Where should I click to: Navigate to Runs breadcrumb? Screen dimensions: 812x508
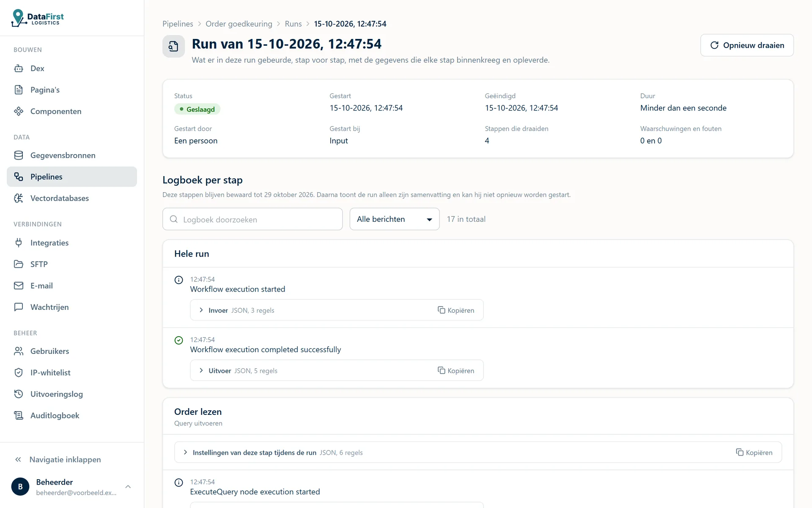click(293, 24)
